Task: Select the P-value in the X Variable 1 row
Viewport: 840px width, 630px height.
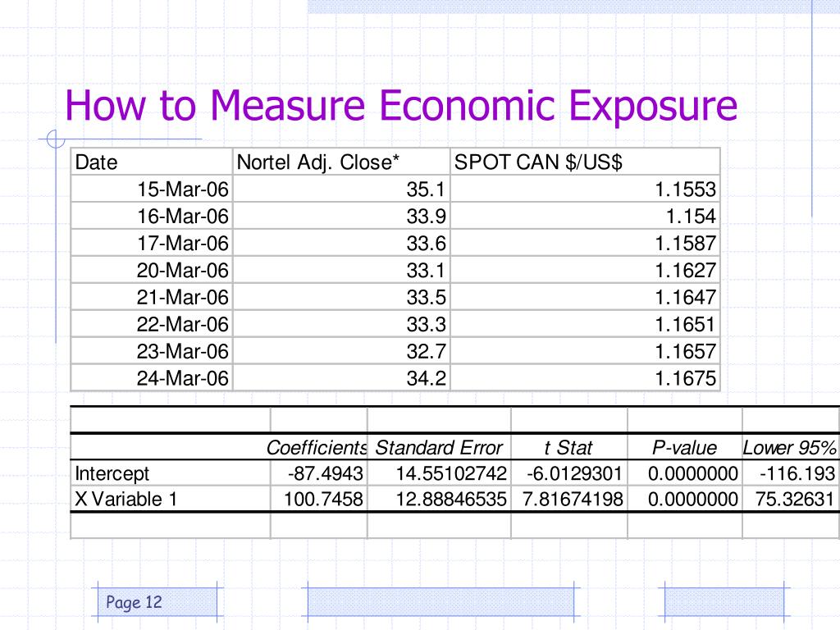Action: (685, 499)
